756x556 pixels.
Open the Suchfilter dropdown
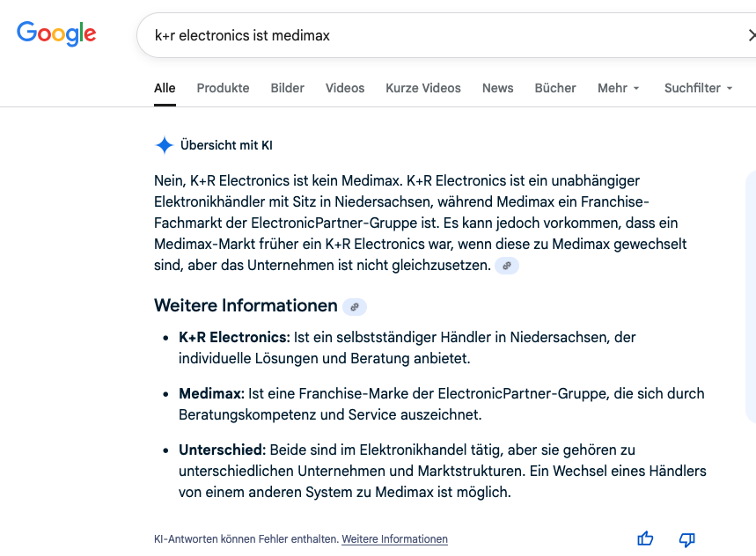click(698, 88)
